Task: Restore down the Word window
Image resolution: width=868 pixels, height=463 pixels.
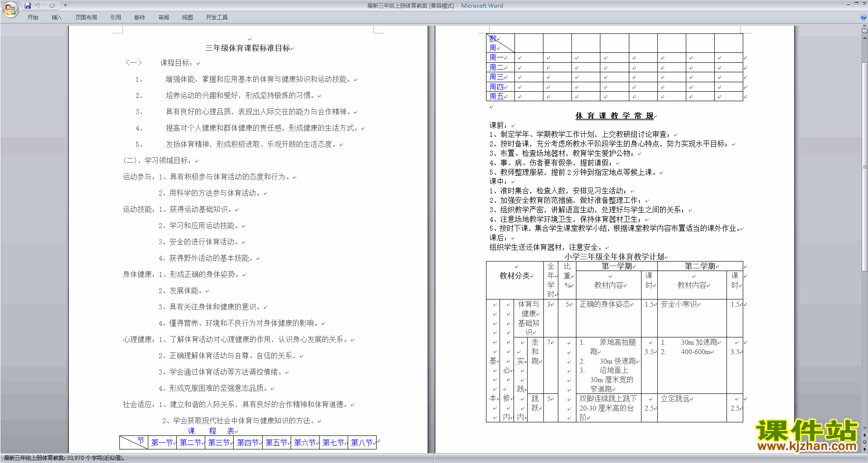Action: pos(856,4)
